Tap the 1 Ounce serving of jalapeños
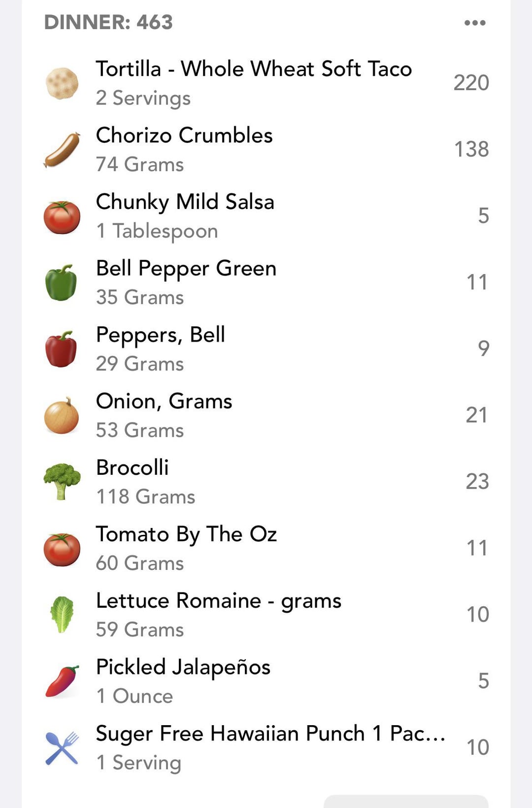Screen dimensions: 532x808 click(x=135, y=696)
